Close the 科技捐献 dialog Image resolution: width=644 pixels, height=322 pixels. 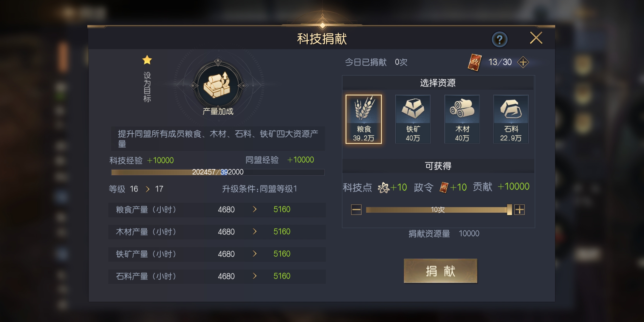pyautogui.click(x=536, y=38)
